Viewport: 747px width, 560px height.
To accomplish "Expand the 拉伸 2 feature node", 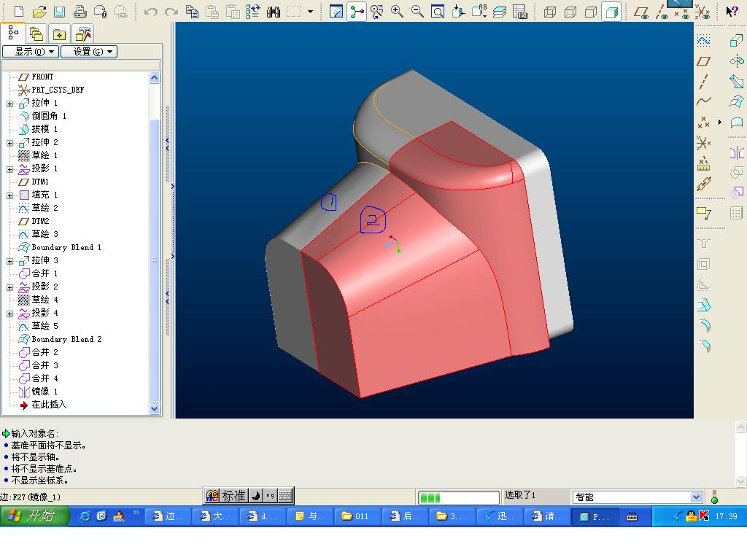I will (10, 143).
